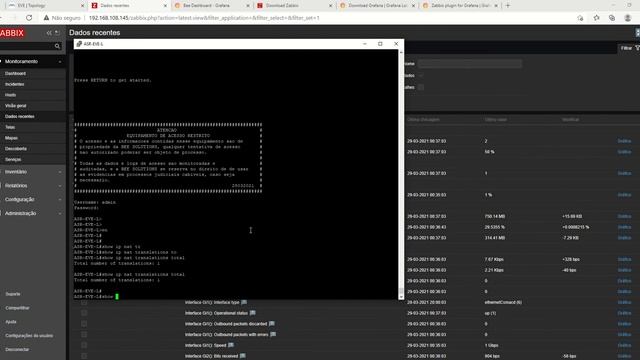Click the scrollbar down arrow of terminal
The height and width of the screenshot is (360, 640).
point(401,297)
